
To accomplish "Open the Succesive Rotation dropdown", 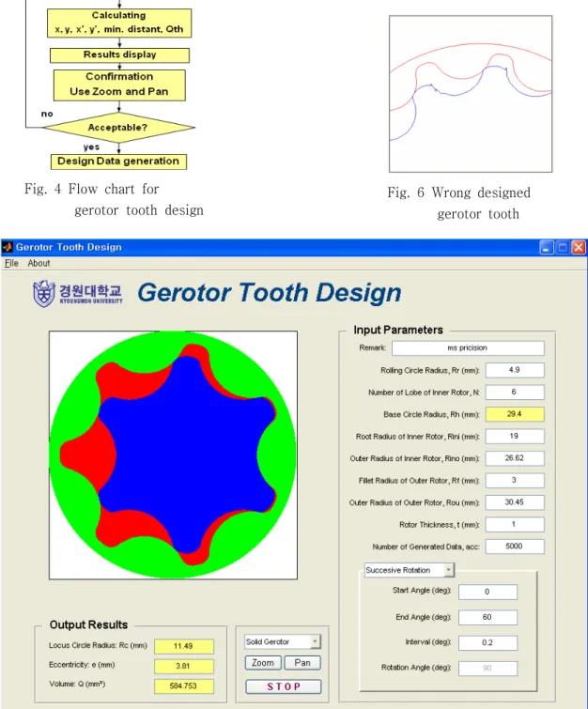I will (410, 570).
